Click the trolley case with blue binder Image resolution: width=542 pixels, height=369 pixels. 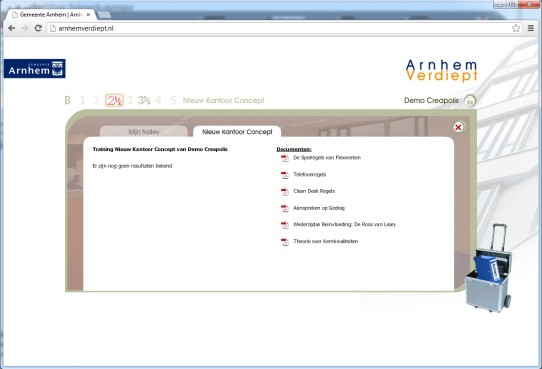coord(488,269)
